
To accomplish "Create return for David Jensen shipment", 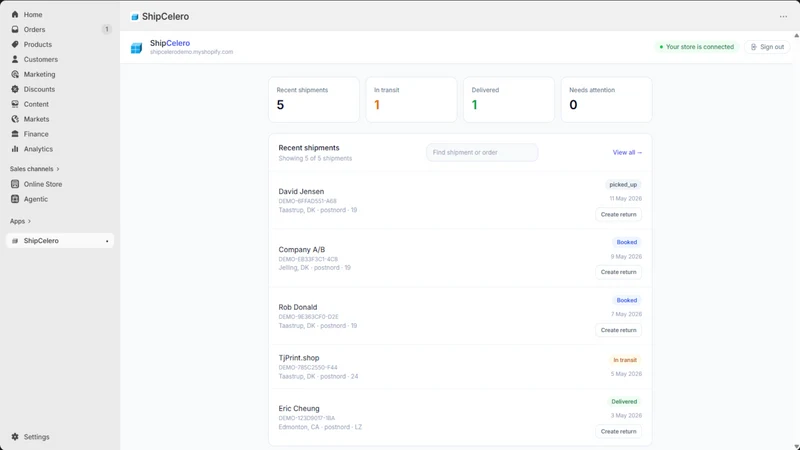I will (618, 214).
